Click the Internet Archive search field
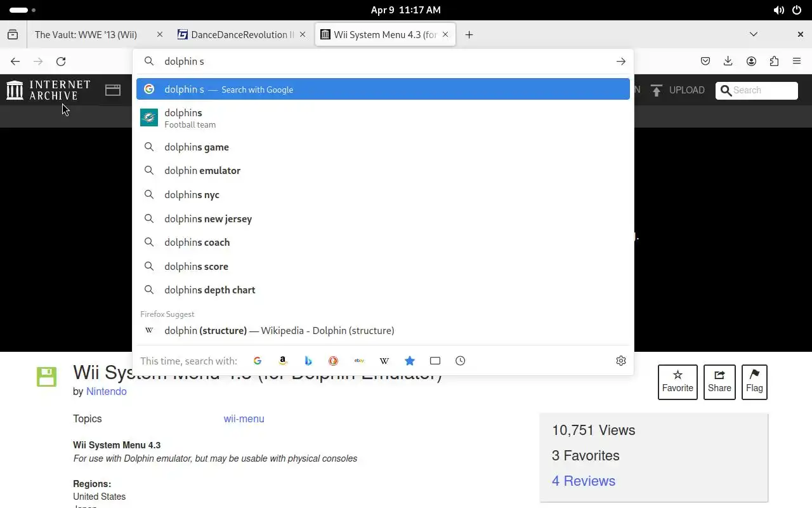The width and height of the screenshot is (812, 508). (757, 90)
